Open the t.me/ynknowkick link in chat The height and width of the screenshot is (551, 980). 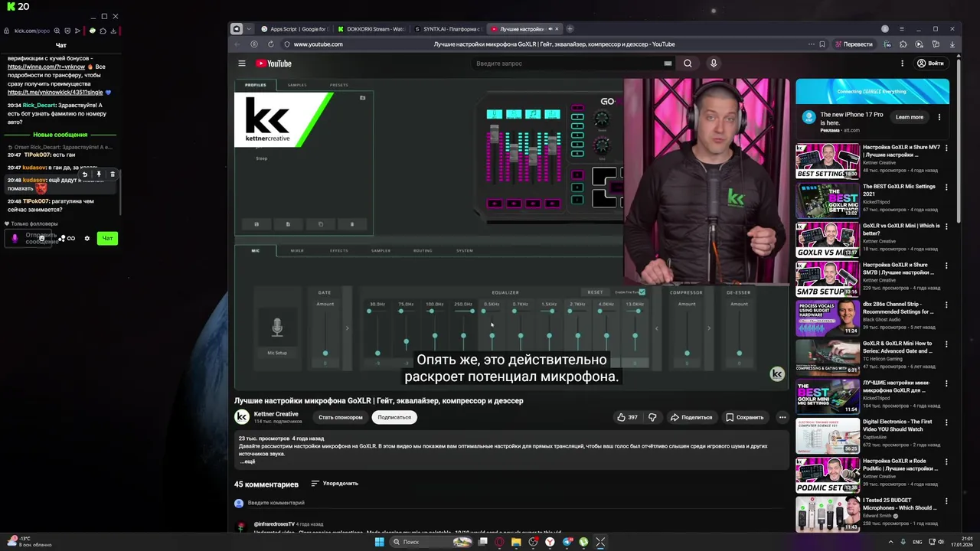pyautogui.click(x=55, y=92)
